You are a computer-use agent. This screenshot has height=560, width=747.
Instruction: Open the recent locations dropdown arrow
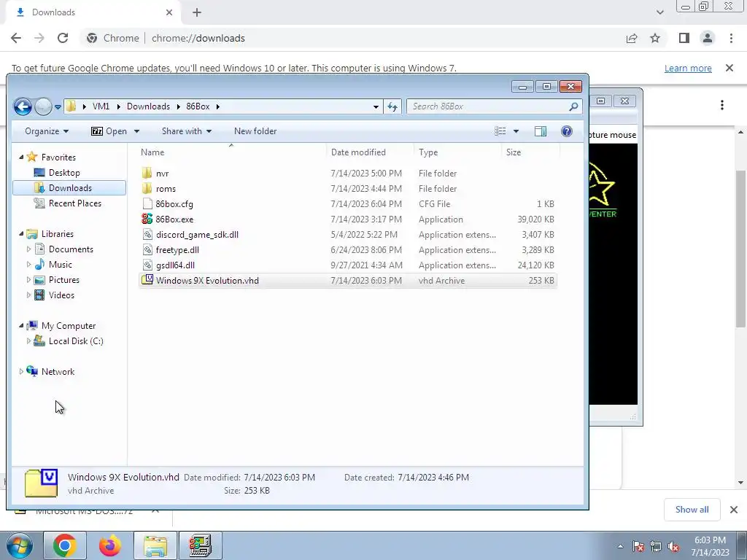pyautogui.click(x=58, y=107)
